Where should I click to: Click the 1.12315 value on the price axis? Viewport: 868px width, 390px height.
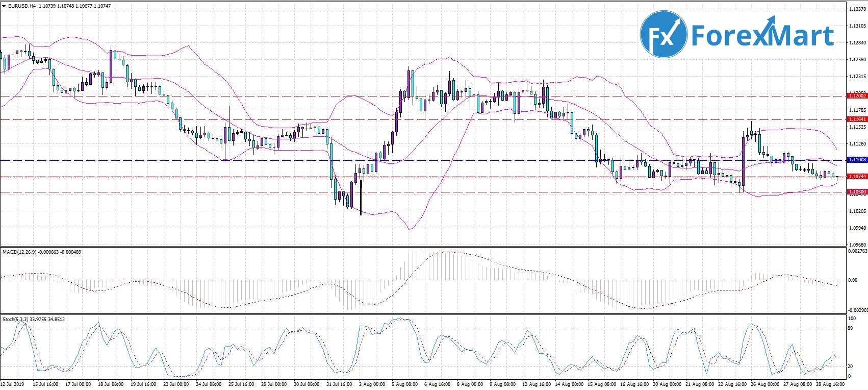point(857,77)
